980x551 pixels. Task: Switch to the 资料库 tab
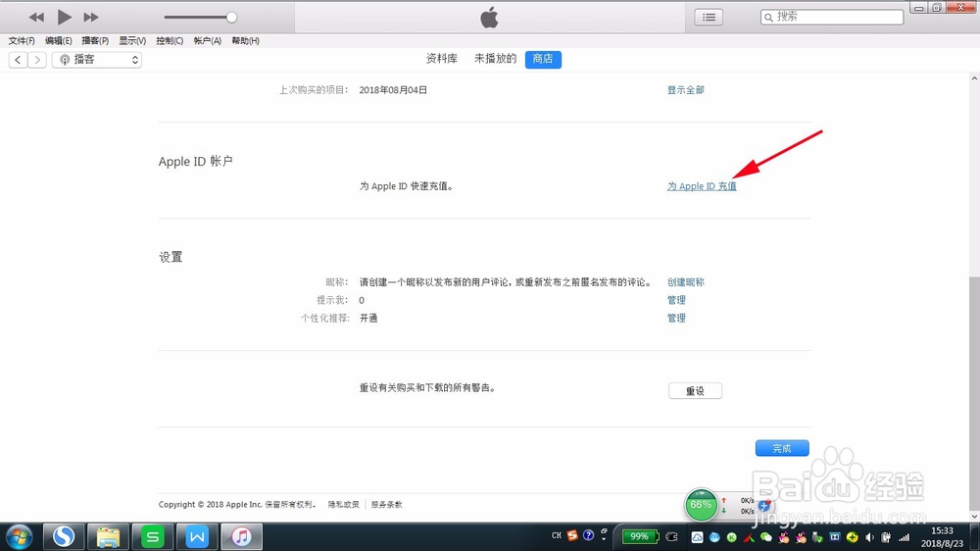point(441,59)
